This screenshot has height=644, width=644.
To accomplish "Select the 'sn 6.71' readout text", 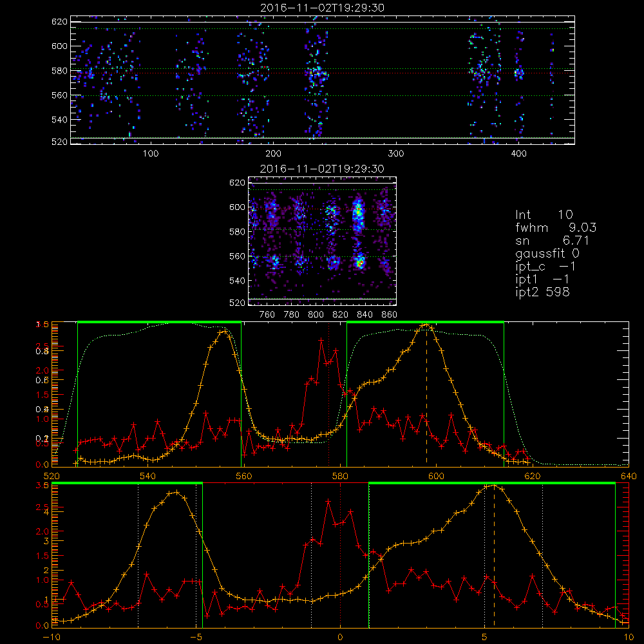I will tap(553, 240).
